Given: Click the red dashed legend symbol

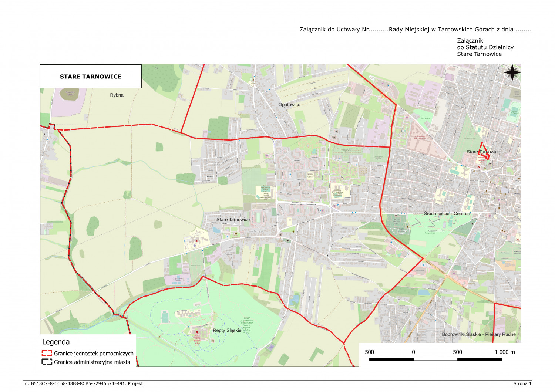Looking at the screenshot, I should [47, 354].
